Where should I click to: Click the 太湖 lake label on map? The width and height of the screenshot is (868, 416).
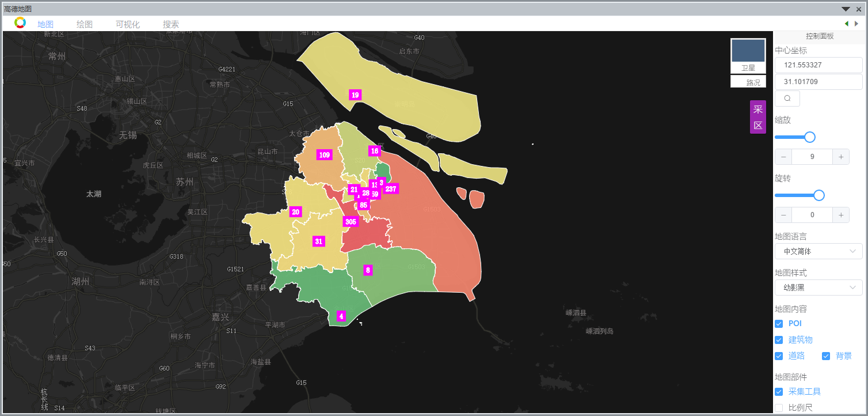click(94, 194)
